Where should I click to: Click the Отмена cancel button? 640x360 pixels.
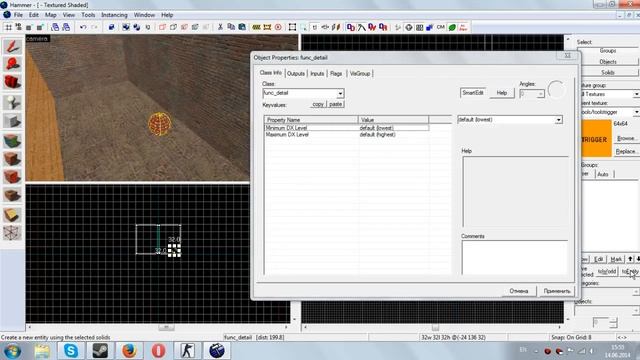[x=519, y=291]
